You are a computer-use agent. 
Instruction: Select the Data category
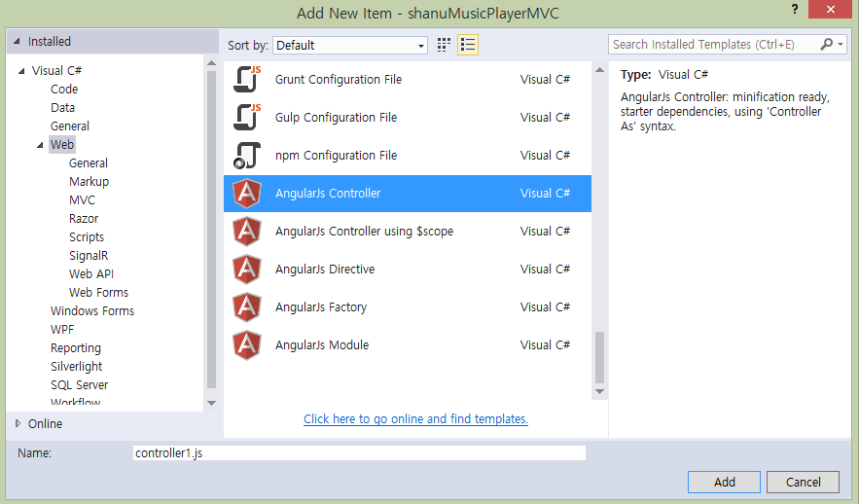click(62, 107)
